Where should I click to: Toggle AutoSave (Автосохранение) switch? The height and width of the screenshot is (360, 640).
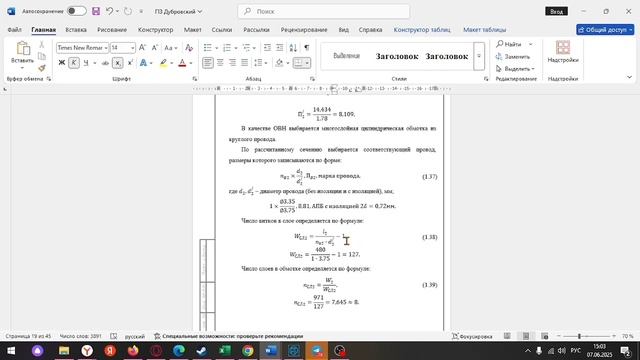77,11
